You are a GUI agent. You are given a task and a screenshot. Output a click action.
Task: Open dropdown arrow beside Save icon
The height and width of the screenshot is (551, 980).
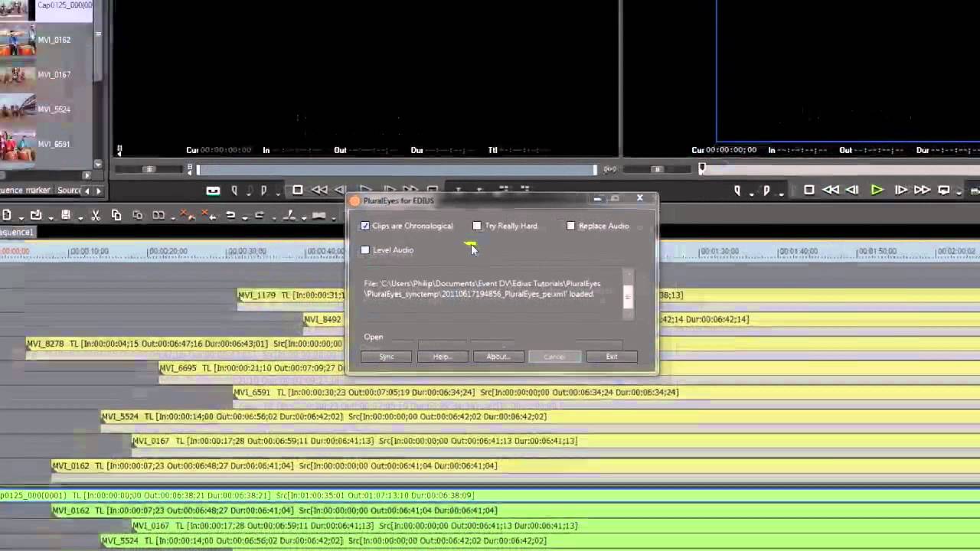[x=80, y=219]
